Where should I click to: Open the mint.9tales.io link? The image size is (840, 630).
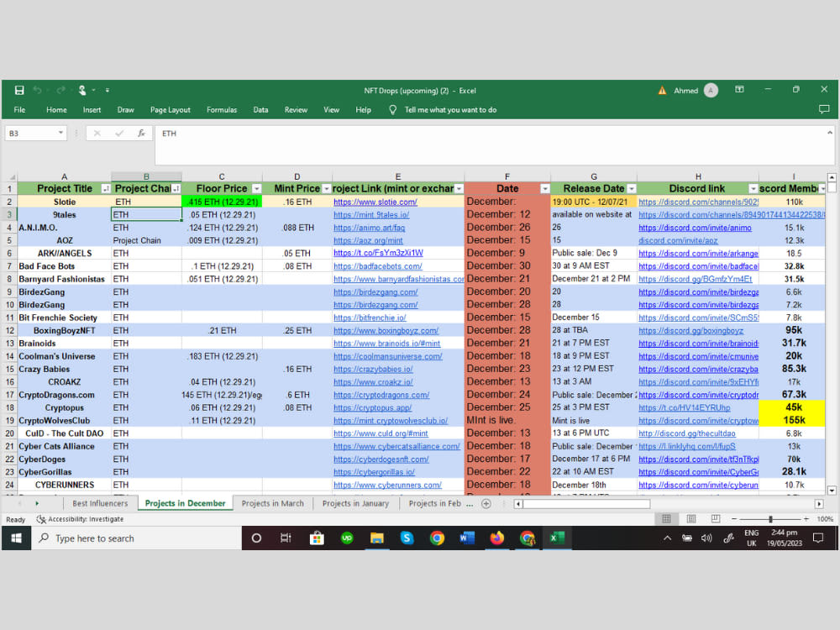(371, 215)
